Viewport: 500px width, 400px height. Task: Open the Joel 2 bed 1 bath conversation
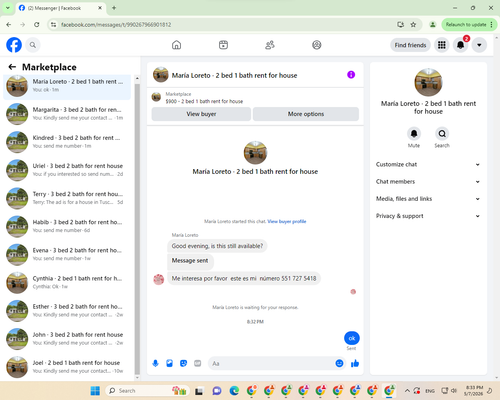pos(67,367)
